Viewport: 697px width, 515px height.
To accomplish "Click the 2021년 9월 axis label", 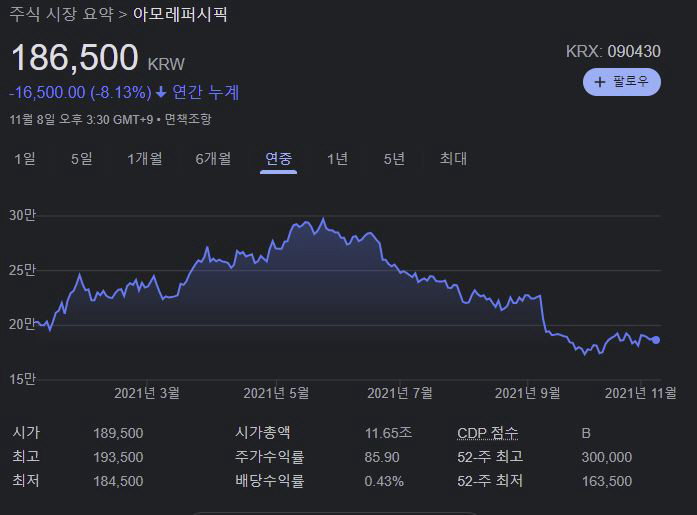I will point(528,393).
